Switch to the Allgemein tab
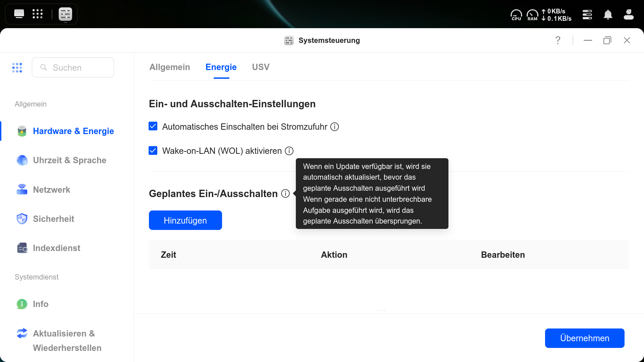The width and height of the screenshot is (644, 362). [x=170, y=67]
